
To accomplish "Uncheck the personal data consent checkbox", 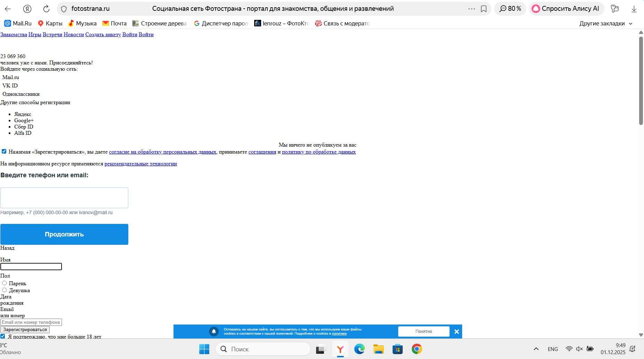I will [4, 151].
